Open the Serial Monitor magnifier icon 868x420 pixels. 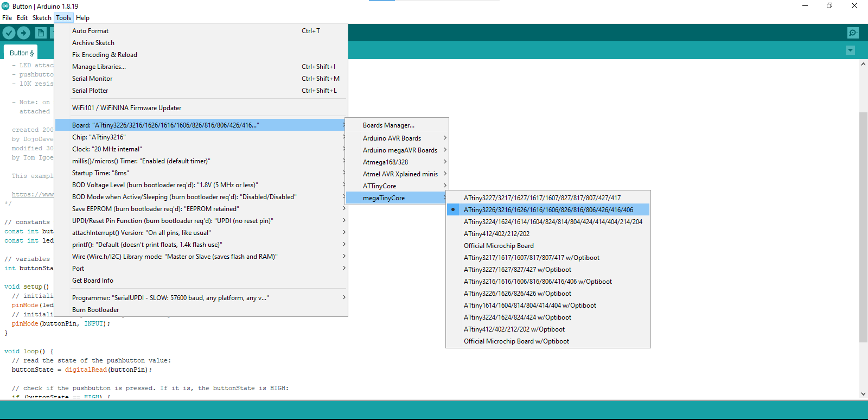(853, 33)
